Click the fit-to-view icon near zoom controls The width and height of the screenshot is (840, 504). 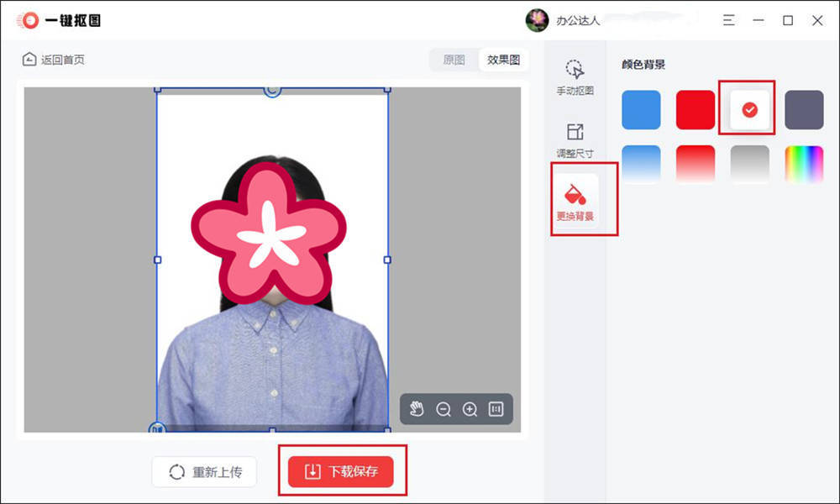tap(496, 410)
